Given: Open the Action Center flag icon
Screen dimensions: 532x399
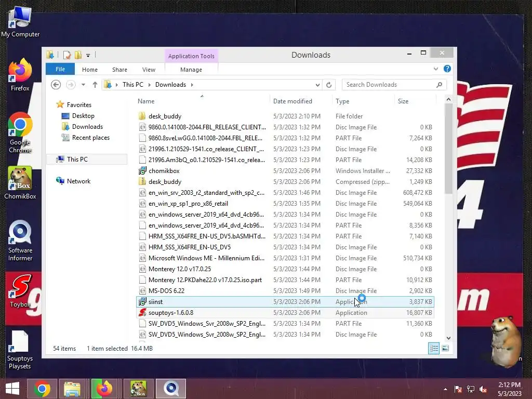Looking at the screenshot, I should coord(458,389).
